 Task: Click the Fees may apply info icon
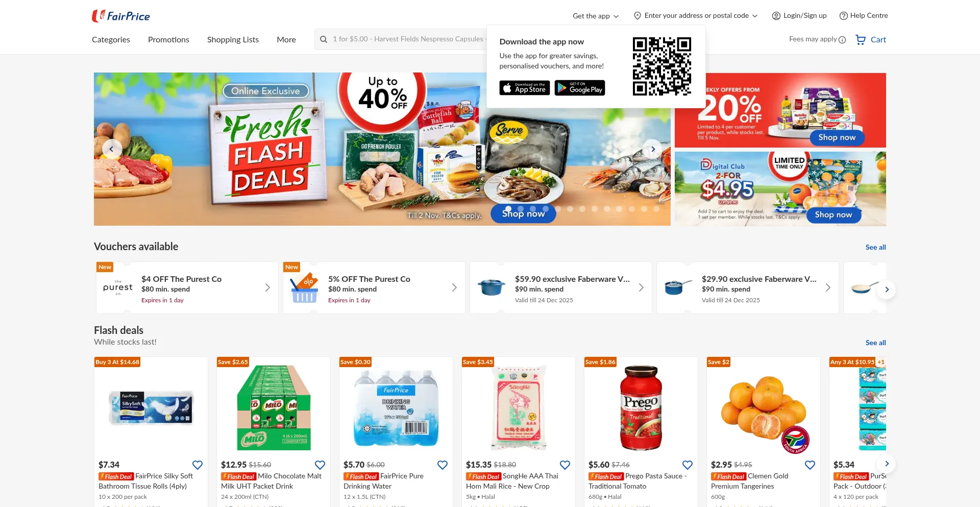click(842, 40)
